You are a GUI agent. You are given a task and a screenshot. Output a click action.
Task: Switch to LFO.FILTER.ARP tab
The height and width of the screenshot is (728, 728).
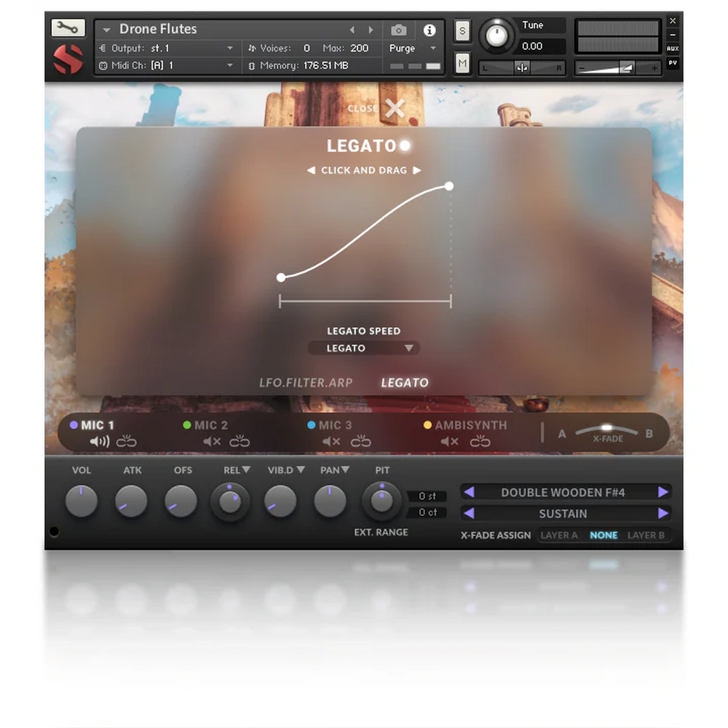pyautogui.click(x=305, y=383)
